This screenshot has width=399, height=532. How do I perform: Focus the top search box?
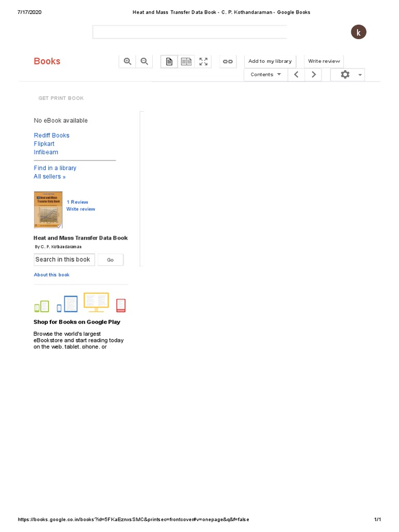tap(190, 32)
